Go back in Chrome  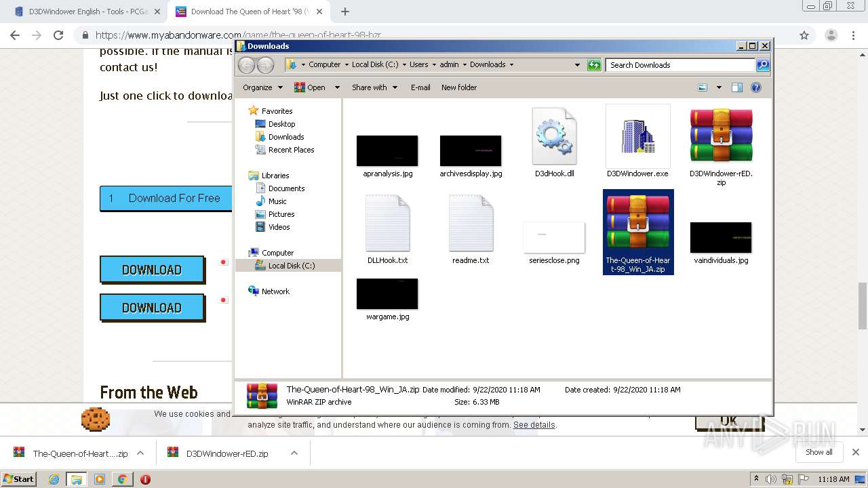pos(15,35)
